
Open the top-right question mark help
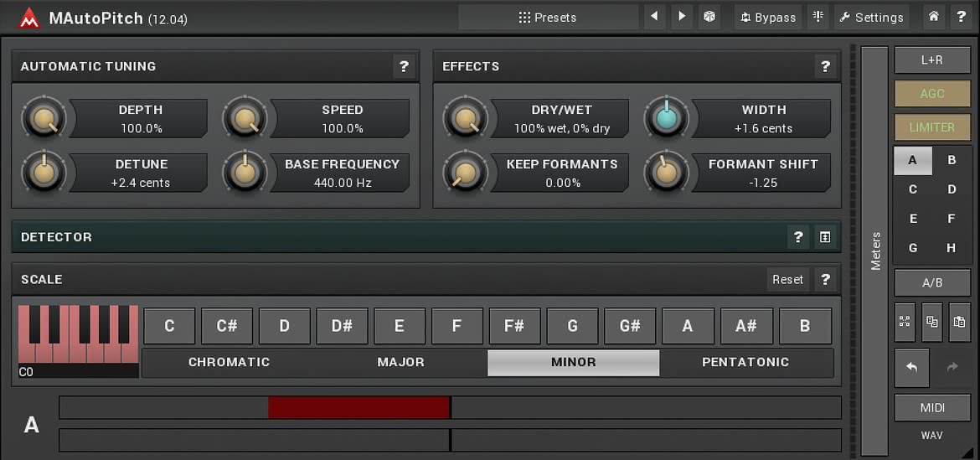click(x=962, y=17)
